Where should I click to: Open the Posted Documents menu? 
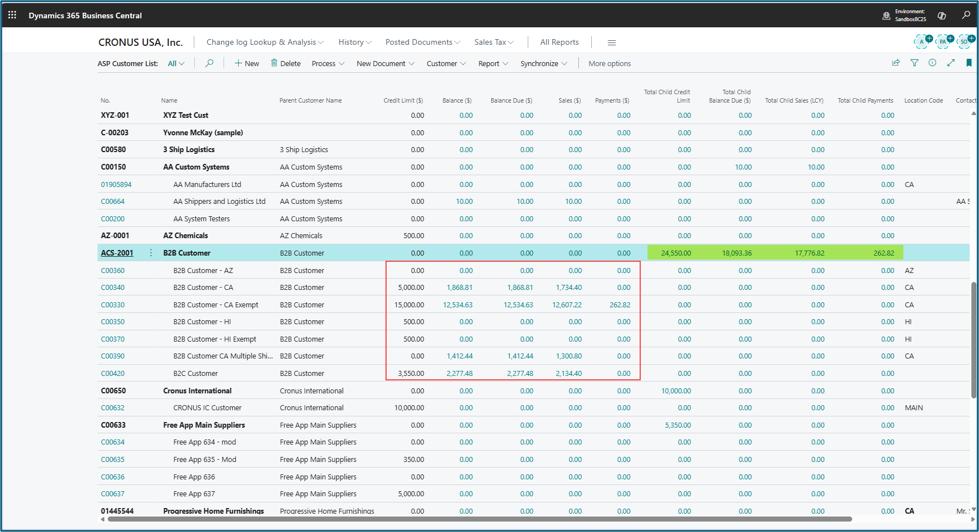(423, 42)
